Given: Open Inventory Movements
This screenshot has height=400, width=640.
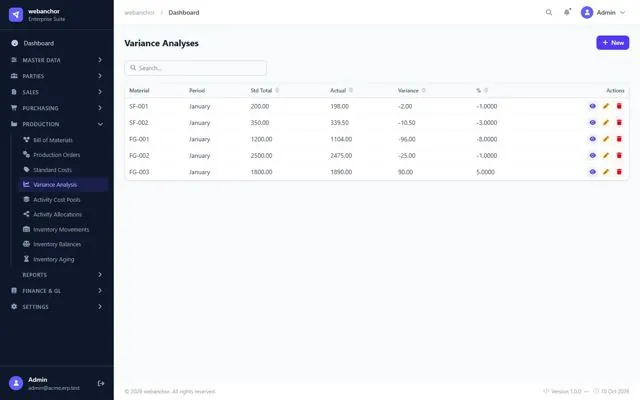Looking at the screenshot, I should click(x=63, y=229).
